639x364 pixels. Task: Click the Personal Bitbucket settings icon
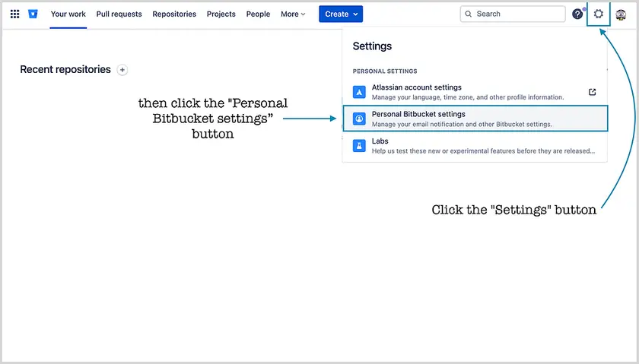pyautogui.click(x=359, y=119)
